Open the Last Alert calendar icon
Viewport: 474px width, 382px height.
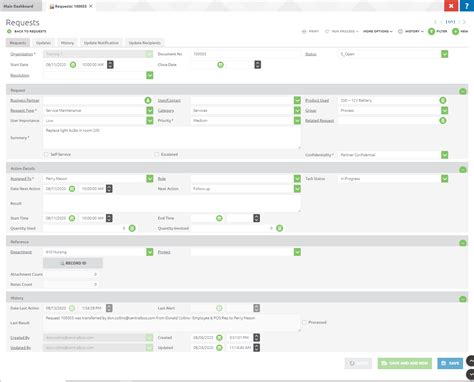click(x=219, y=308)
